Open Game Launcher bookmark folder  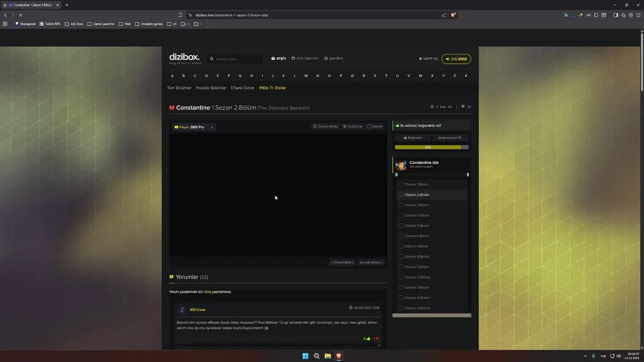pos(101,24)
